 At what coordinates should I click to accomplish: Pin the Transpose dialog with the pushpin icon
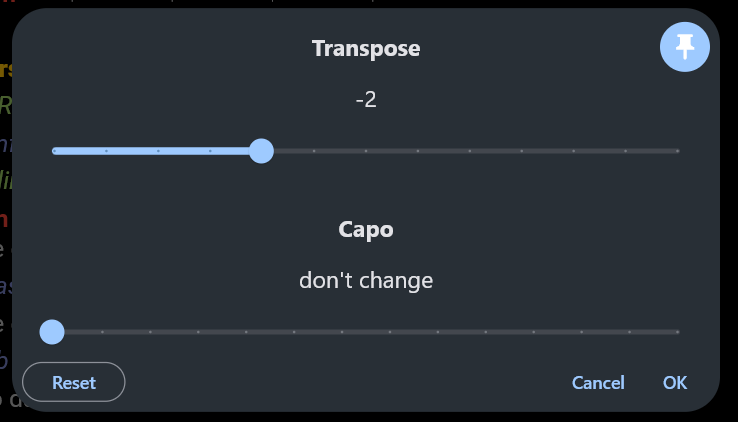685,47
